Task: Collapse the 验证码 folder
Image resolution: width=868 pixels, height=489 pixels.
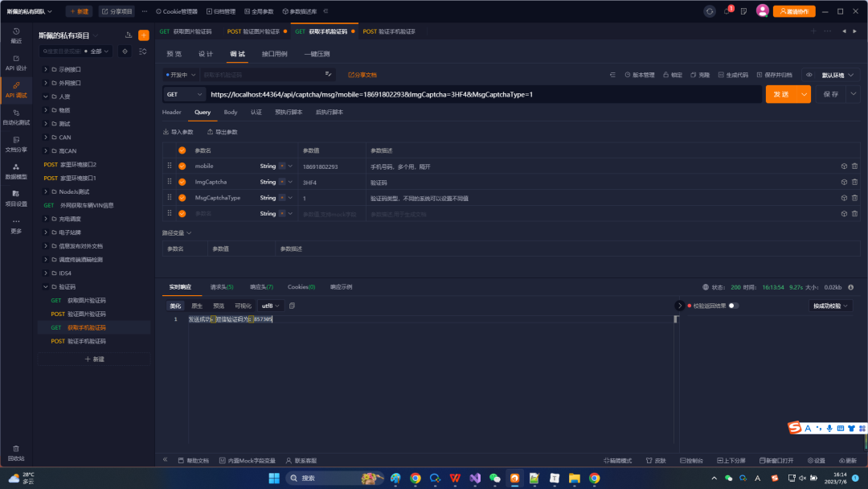Action: 46,287
